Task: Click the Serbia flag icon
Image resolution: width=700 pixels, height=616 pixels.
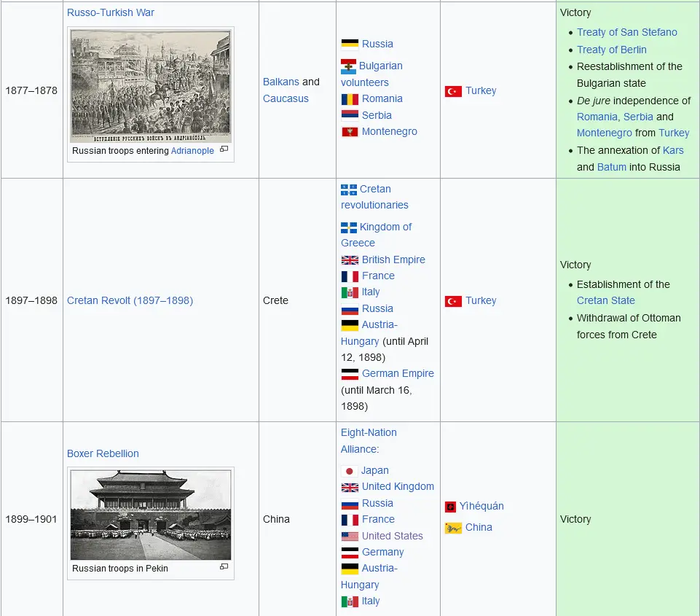Action: 350,116
